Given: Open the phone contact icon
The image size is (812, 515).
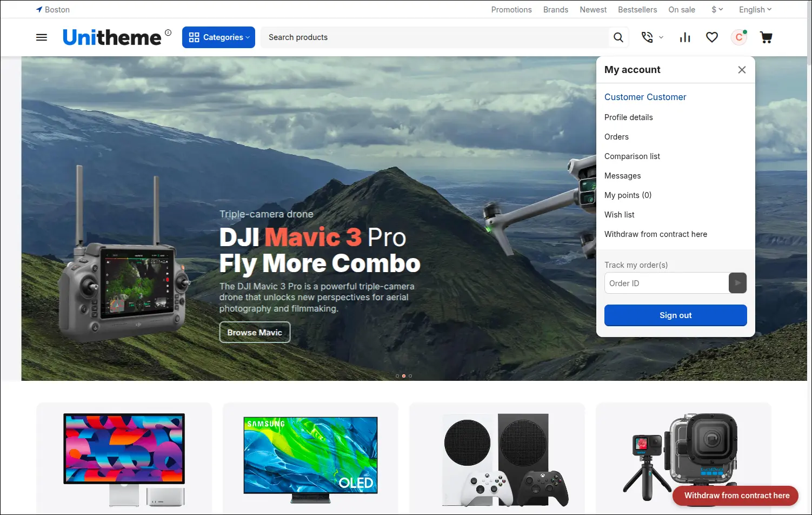Looking at the screenshot, I should coord(647,37).
